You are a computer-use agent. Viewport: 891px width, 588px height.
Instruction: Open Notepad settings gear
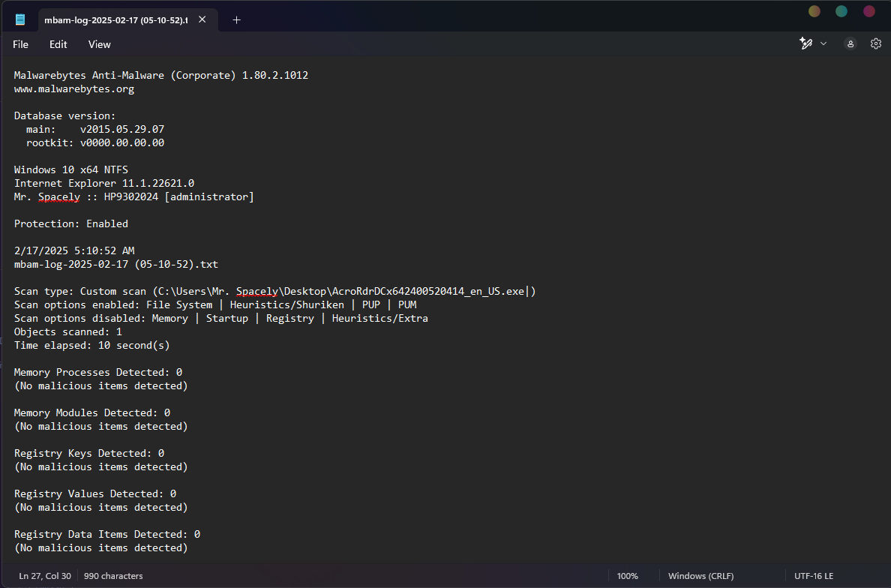(x=876, y=43)
